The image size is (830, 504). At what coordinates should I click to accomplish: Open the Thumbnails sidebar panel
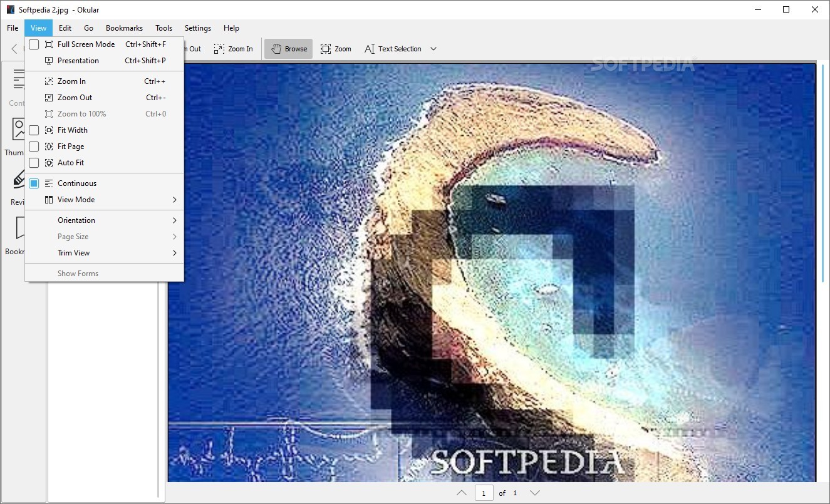(16, 136)
